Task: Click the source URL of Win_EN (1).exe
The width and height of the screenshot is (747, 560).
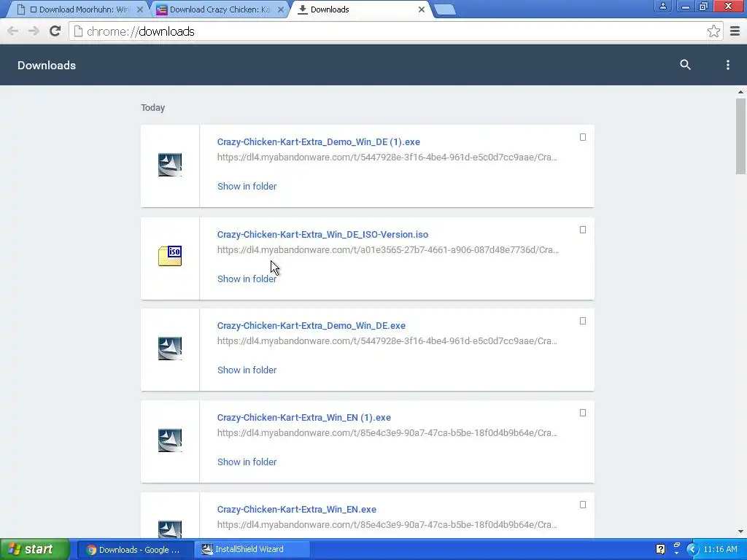Action: point(387,433)
